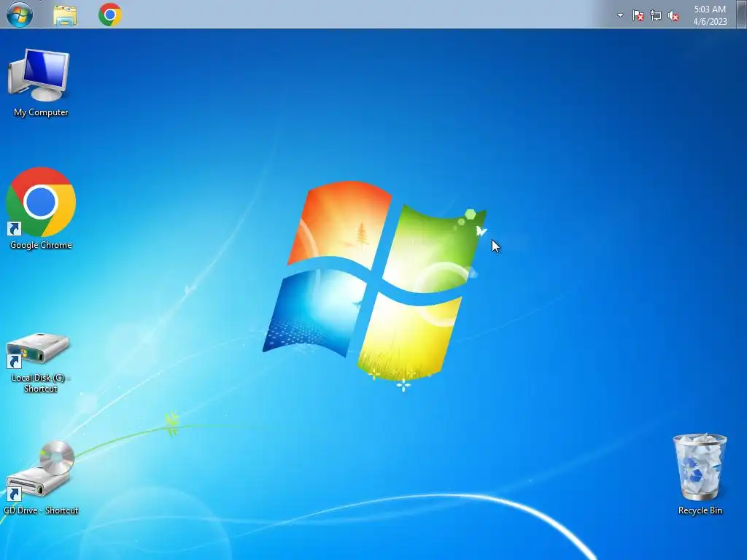747x560 pixels.
Task: Launch Chrome from the taskbar pin
Action: click(x=110, y=15)
